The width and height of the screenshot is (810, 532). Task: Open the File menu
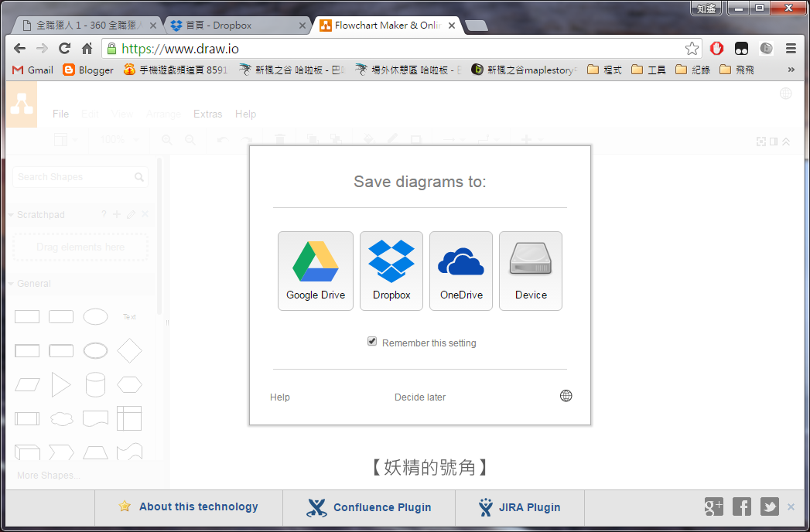click(x=60, y=114)
